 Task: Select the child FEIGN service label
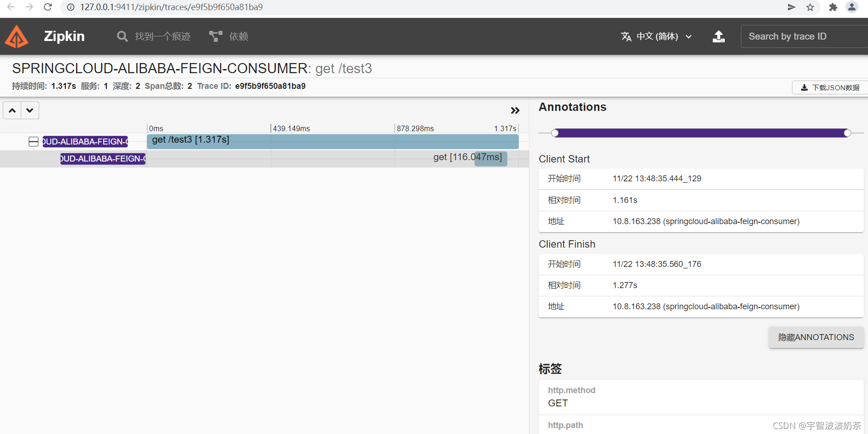(x=103, y=159)
